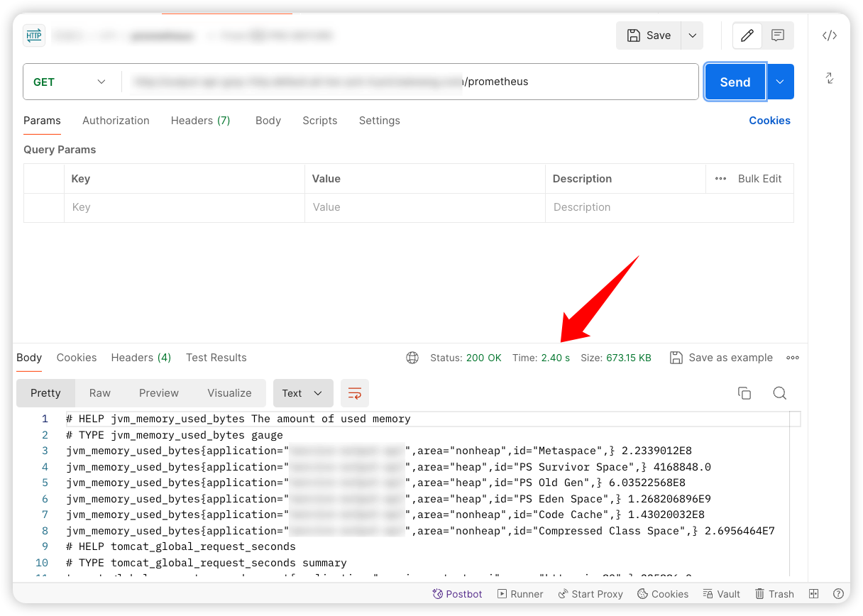
Task: Click the Value input cell
Action: 425,207
